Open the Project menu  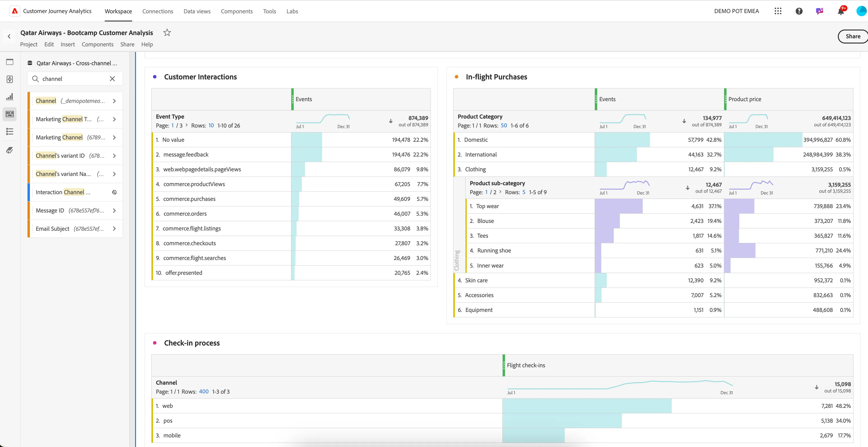point(29,44)
